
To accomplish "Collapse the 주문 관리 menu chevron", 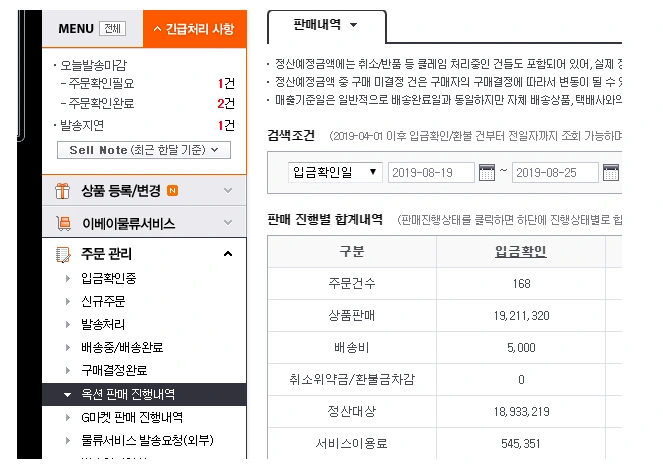I will (228, 254).
